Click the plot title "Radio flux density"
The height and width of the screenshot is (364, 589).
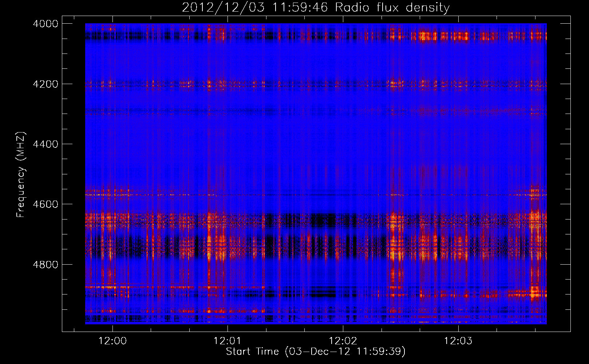pyautogui.click(x=316, y=8)
